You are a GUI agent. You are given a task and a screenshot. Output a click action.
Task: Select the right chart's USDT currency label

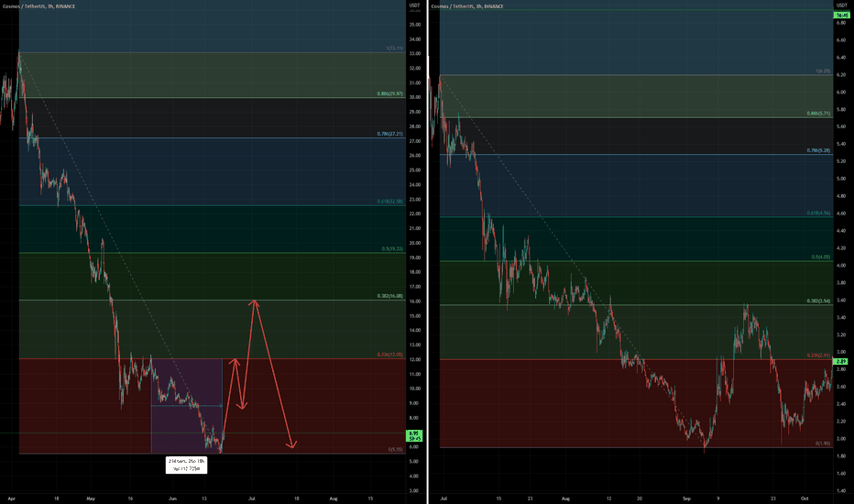(x=841, y=5)
